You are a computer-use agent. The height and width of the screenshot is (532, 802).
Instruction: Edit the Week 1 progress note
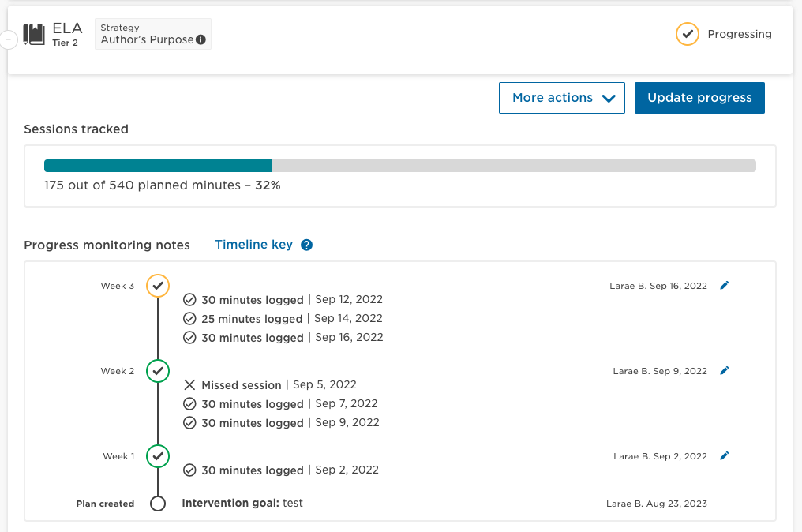pyautogui.click(x=725, y=456)
